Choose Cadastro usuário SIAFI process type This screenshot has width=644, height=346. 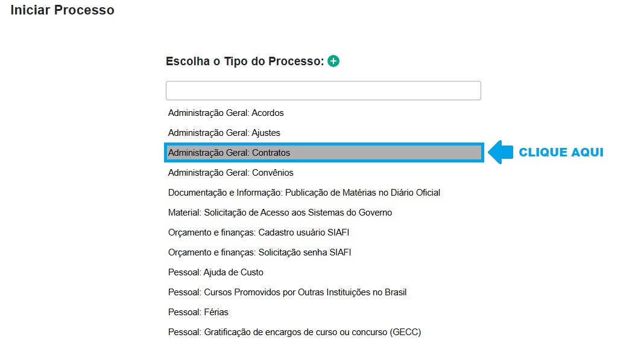pos(259,232)
